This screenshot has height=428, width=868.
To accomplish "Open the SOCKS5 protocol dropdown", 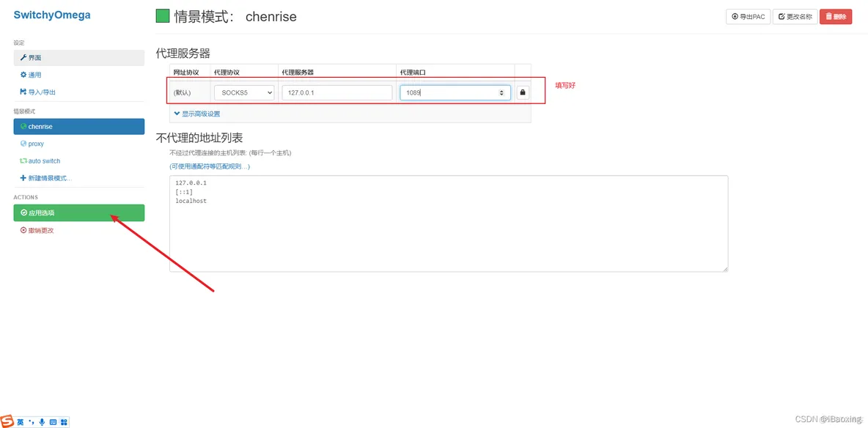I will pos(244,93).
